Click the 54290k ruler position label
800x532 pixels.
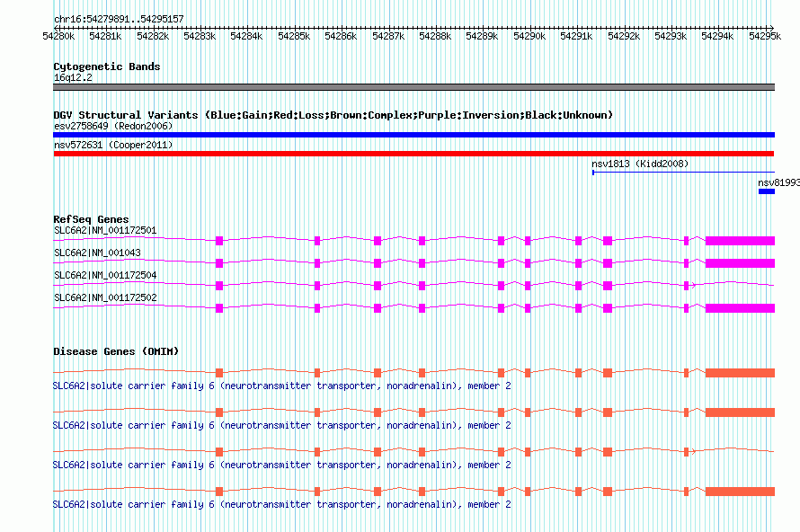[529, 36]
